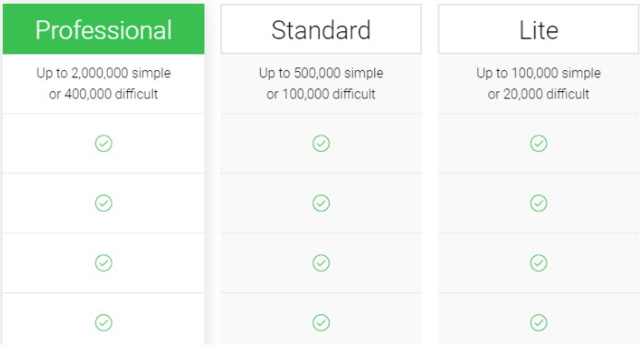Image resolution: width=644 pixels, height=352 pixels.
Task: Click fourth row checkmark under Professional
Action: [103, 323]
